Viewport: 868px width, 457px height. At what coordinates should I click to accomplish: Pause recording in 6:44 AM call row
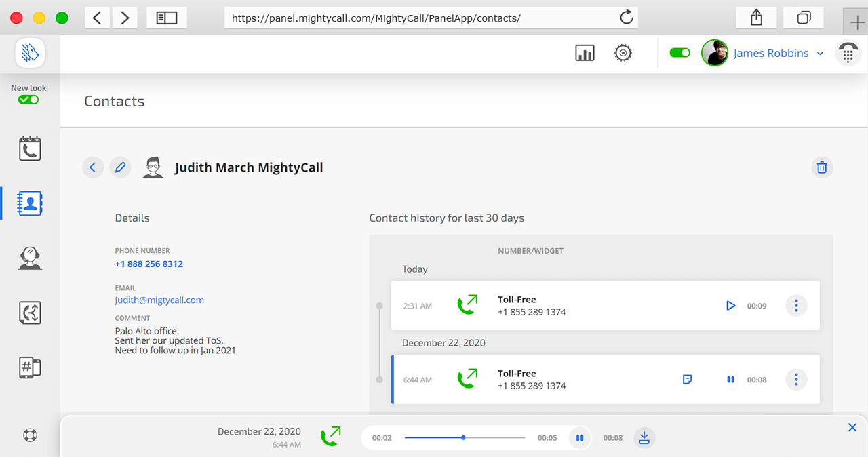click(730, 380)
